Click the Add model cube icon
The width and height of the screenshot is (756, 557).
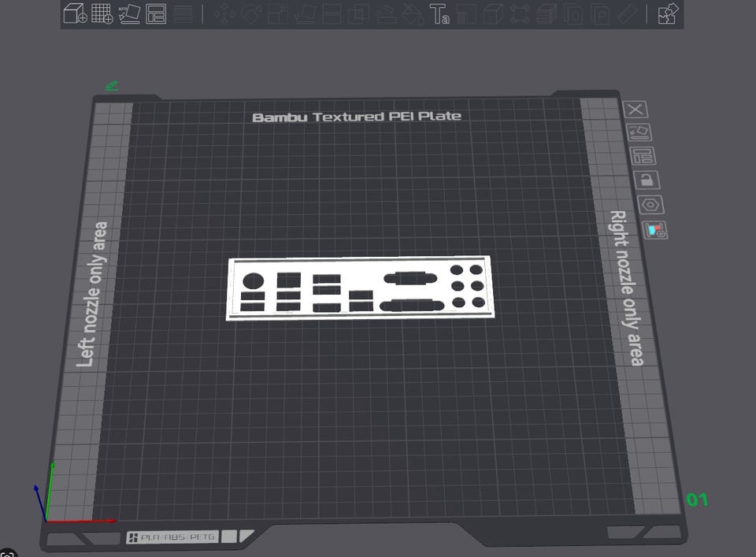[x=75, y=13]
